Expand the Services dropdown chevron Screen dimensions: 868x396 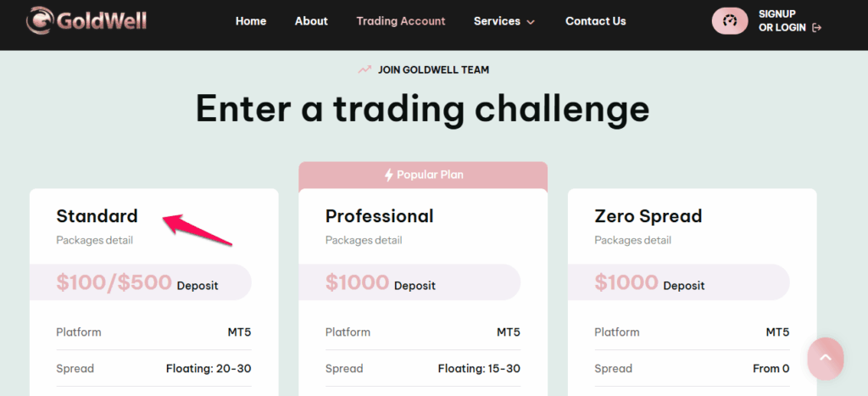[531, 22]
